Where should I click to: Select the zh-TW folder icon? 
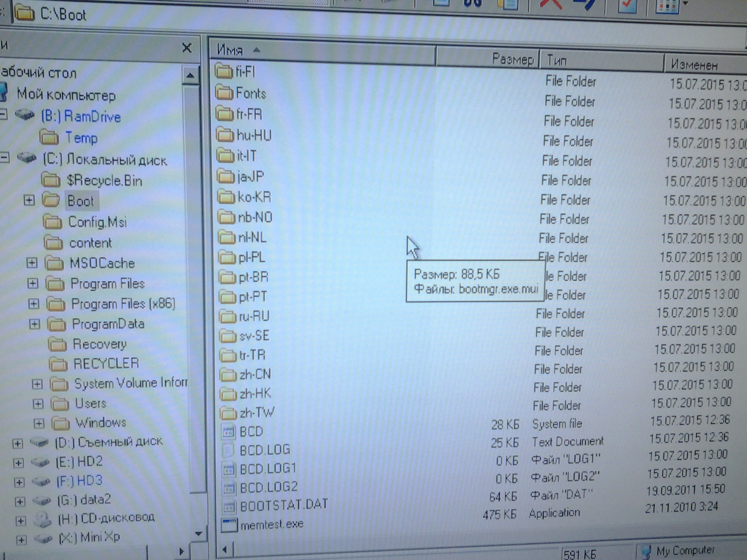[228, 413]
